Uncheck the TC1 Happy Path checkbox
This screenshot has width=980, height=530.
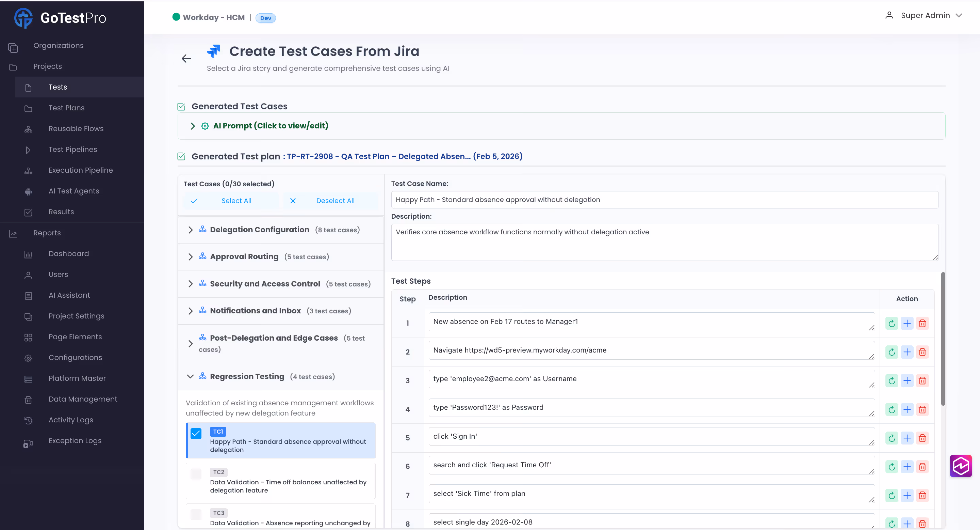click(196, 433)
